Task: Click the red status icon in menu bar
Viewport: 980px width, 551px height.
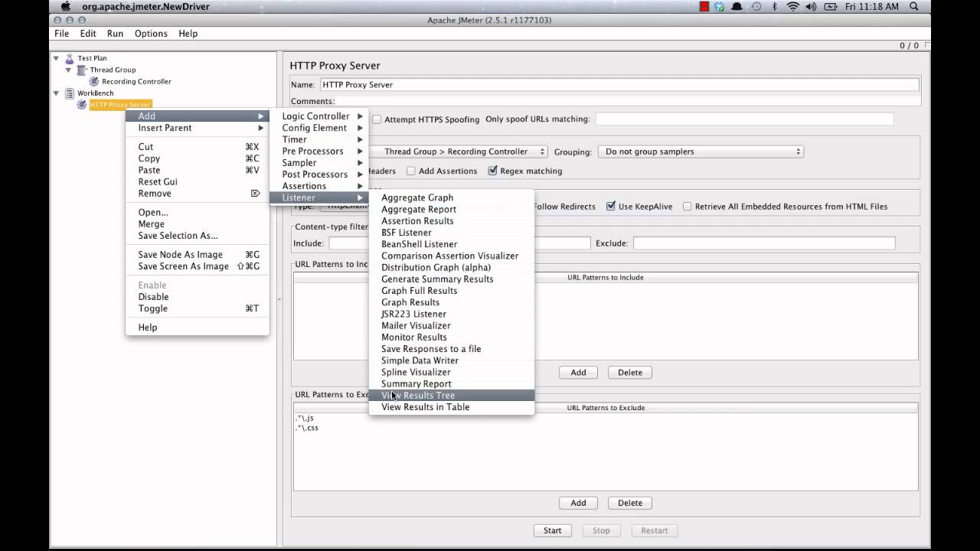Action: (704, 7)
